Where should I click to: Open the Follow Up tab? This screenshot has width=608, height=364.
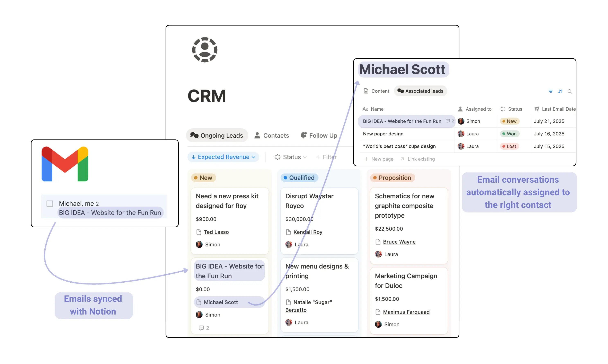pyautogui.click(x=319, y=135)
